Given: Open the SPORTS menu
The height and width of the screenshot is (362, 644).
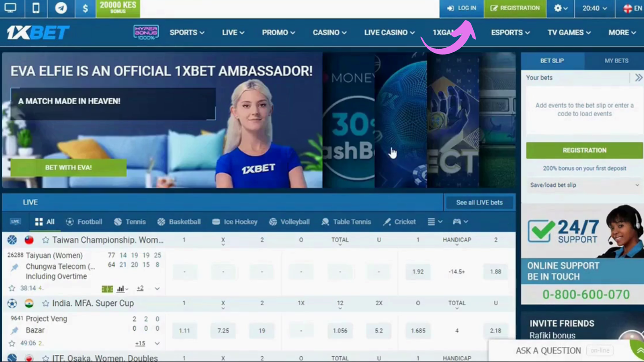Looking at the screenshot, I should pos(187,33).
